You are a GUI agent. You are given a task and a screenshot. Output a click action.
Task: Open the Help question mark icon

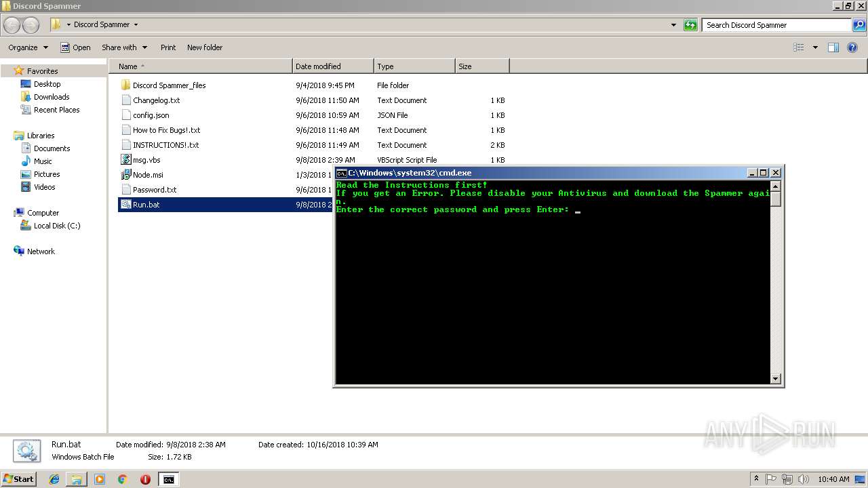pos(852,47)
